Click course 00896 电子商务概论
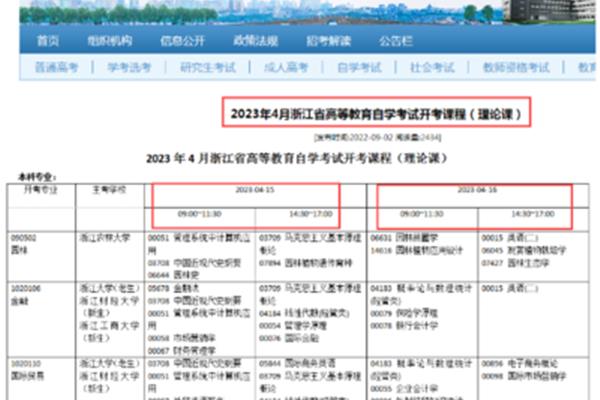Image resolution: width=600 pixels, height=400 pixels. [519, 363]
